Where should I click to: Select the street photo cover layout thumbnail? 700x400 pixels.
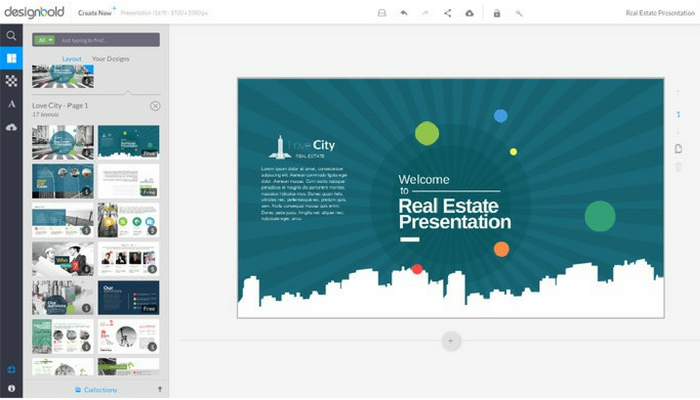63,142
